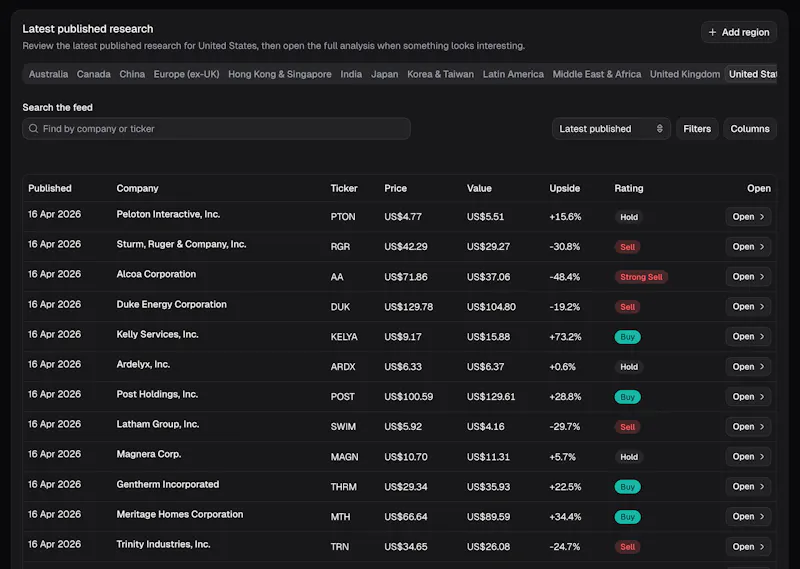Select the India region tab
800x569 pixels.
pyautogui.click(x=351, y=74)
